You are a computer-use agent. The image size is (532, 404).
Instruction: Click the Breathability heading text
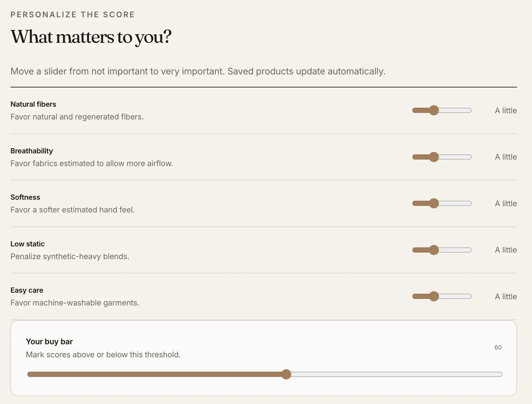(32, 151)
